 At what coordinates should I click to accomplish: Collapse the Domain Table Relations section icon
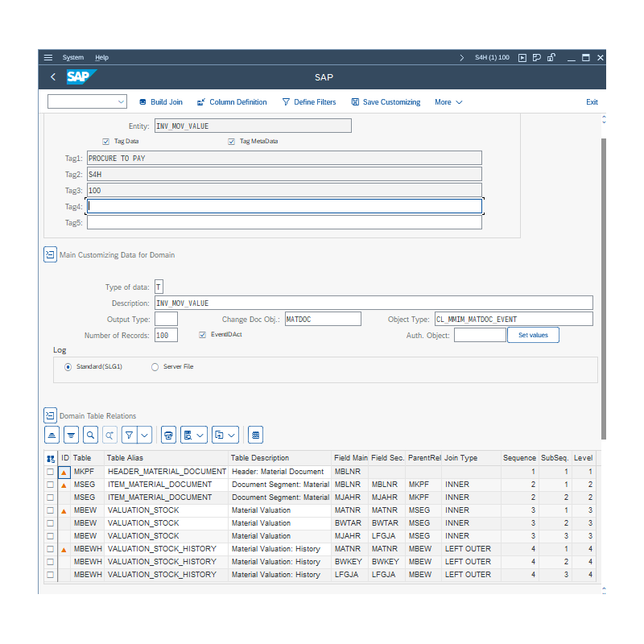(x=50, y=415)
